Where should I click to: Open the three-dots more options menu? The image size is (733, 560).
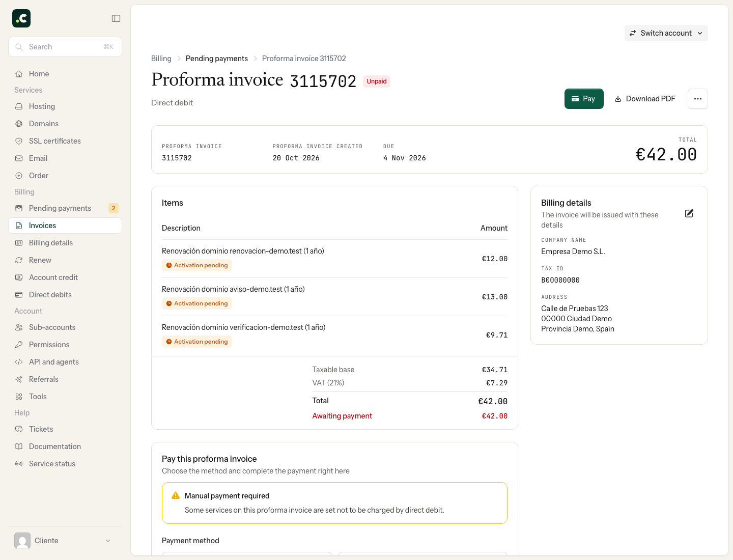(697, 99)
